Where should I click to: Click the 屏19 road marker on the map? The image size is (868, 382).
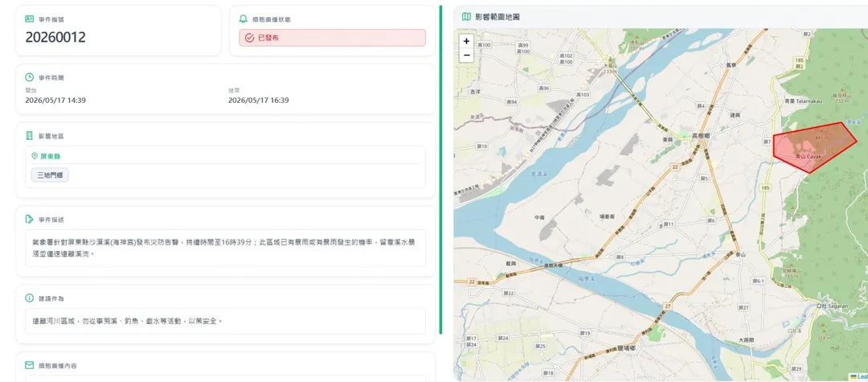[585, 333]
